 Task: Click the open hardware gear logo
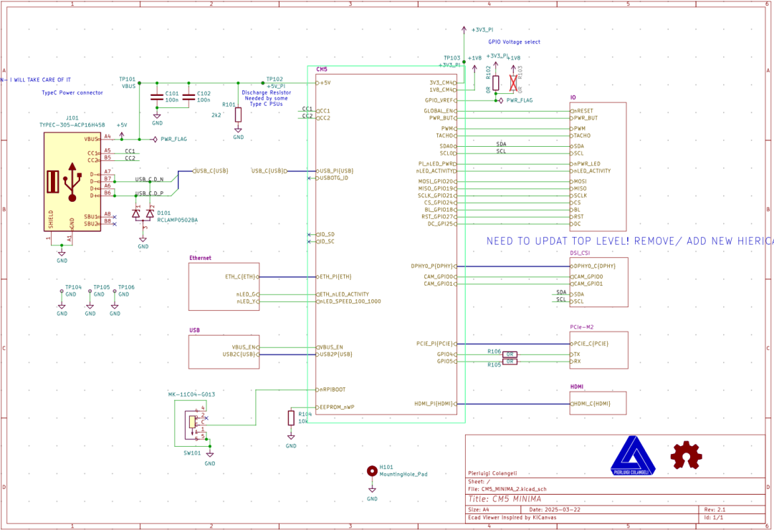click(686, 455)
